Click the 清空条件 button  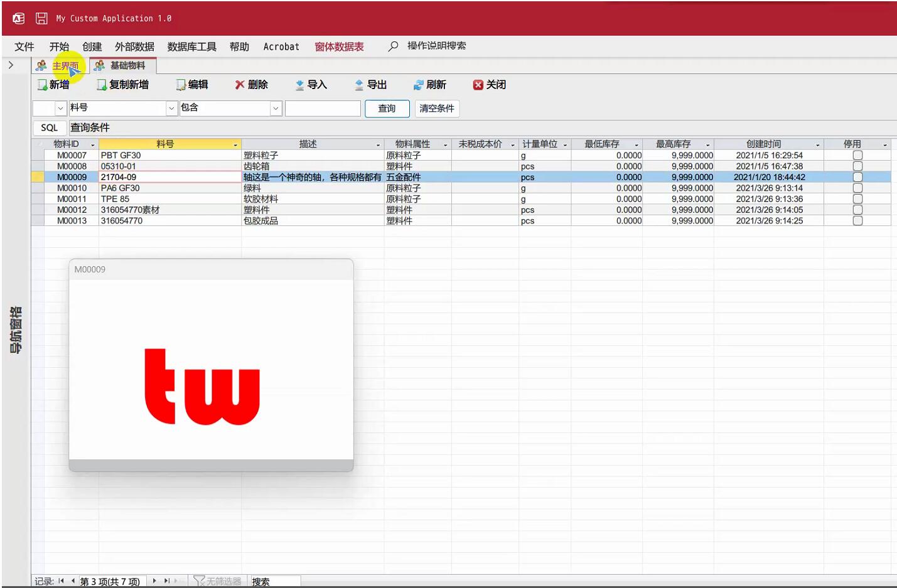(437, 109)
